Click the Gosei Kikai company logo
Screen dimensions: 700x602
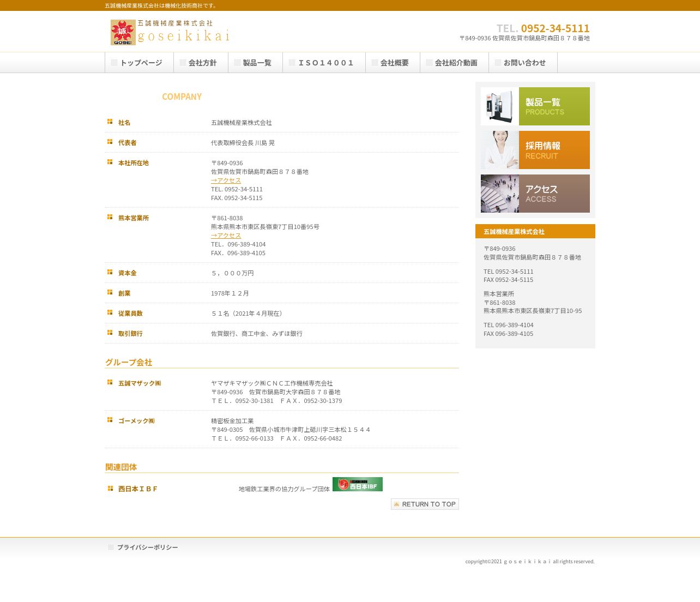170,32
